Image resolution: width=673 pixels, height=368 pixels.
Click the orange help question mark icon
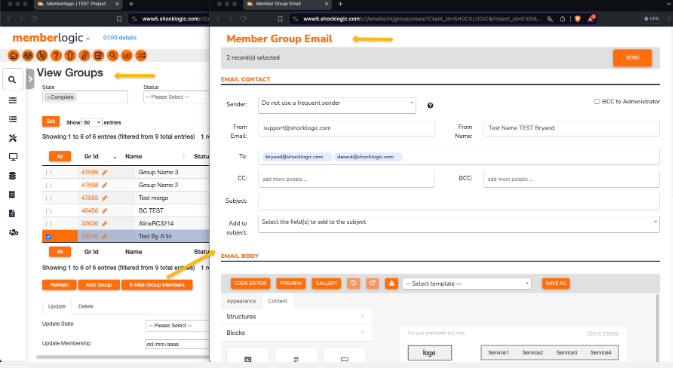click(x=56, y=55)
